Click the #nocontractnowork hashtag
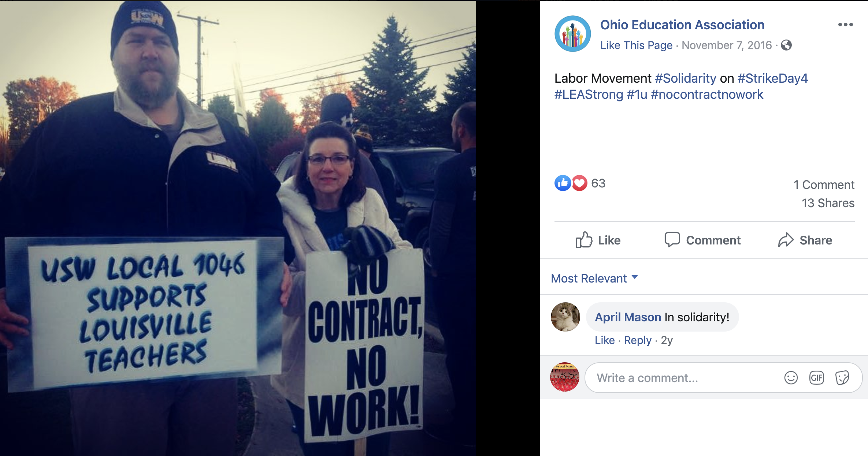Screen dimensions: 868x456 (x=707, y=94)
